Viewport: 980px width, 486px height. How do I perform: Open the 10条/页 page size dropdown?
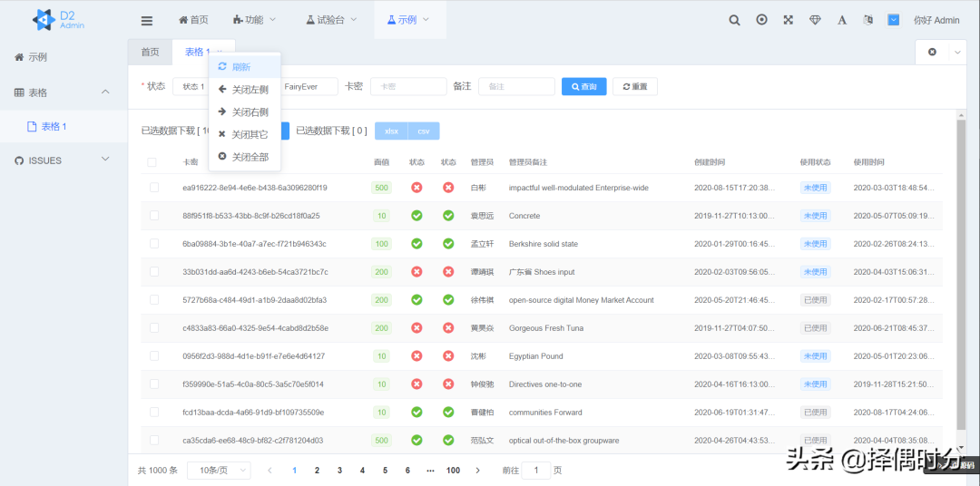click(219, 471)
